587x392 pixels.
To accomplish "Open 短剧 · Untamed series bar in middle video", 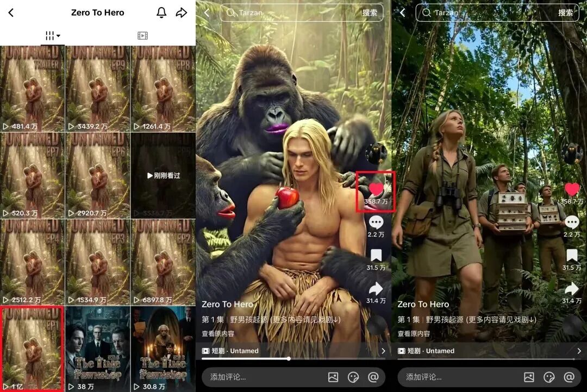I will click(294, 351).
